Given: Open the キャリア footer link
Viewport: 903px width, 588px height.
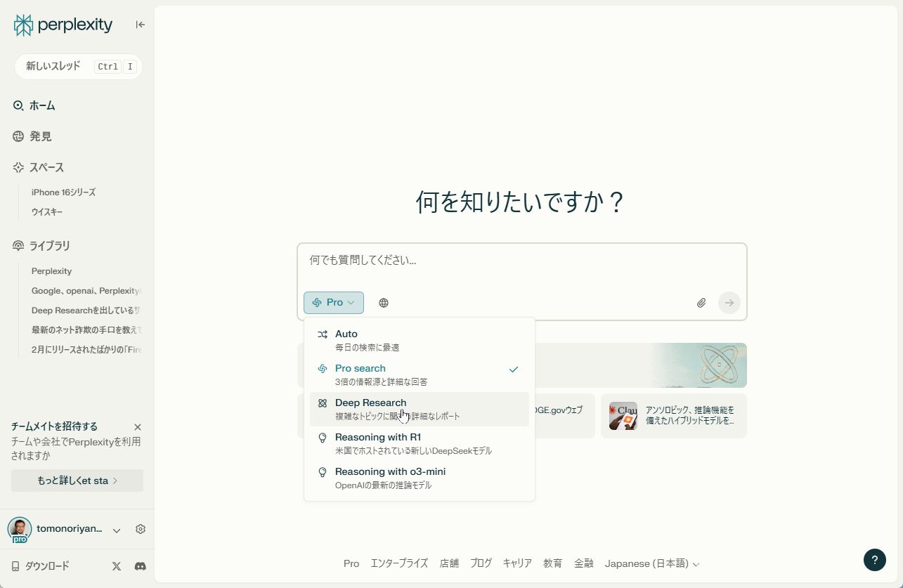Looking at the screenshot, I should (x=517, y=563).
